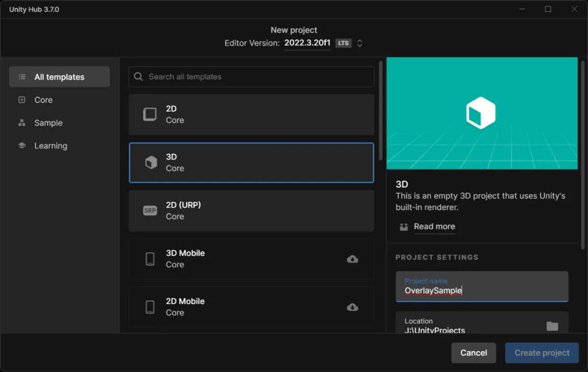Click the Core category icon
Viewport: 588px width, 372px height.
pyautogui.click(x=22, y=100)
